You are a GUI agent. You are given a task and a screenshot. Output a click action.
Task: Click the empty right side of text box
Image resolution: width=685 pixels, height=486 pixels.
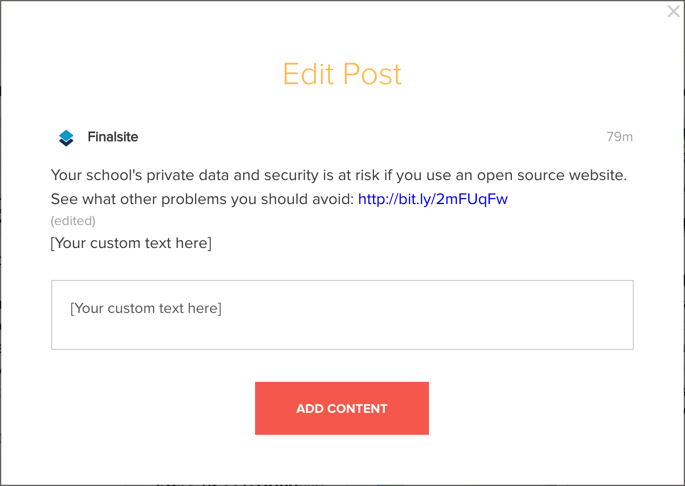click(481, 315)
